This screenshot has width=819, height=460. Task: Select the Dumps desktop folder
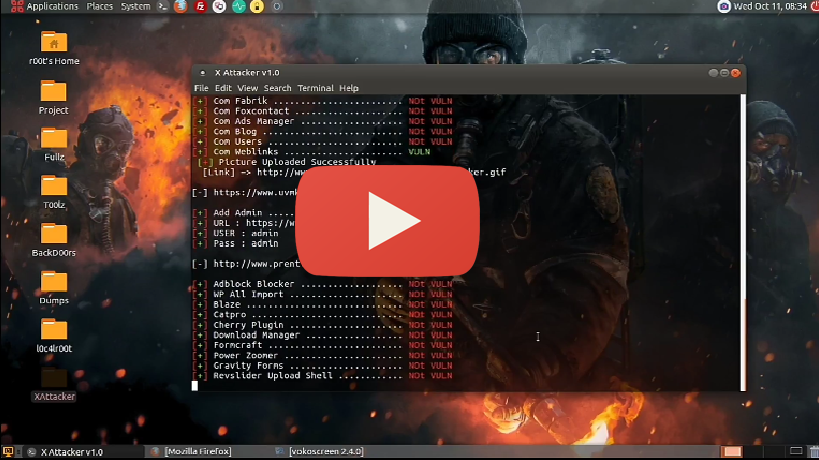click(54, 288)
